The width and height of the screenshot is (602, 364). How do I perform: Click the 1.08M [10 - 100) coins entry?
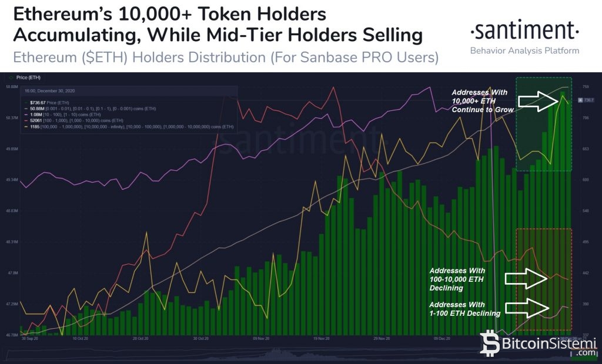tap(65, 114)
